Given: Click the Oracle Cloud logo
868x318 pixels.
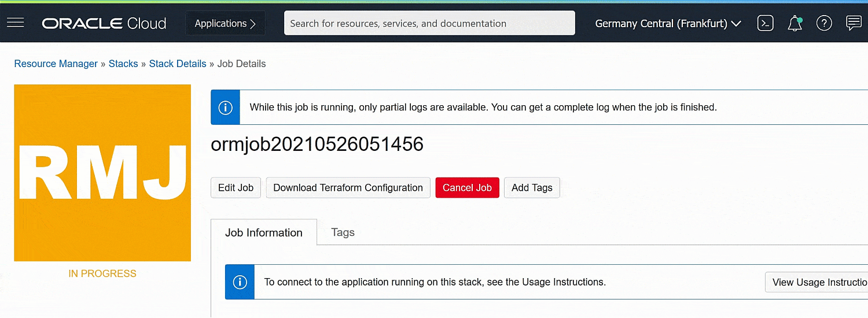Looking at the screenshot, I should (x=104, y=23).
